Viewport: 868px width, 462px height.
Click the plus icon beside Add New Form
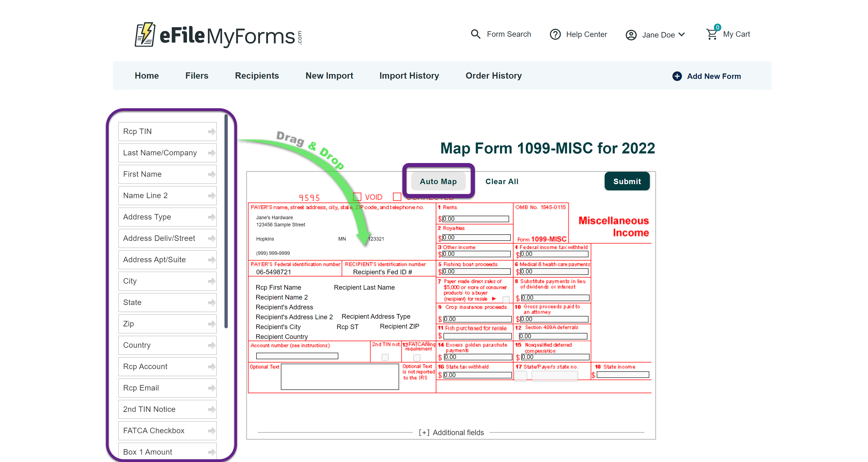(x=677, y=76)
